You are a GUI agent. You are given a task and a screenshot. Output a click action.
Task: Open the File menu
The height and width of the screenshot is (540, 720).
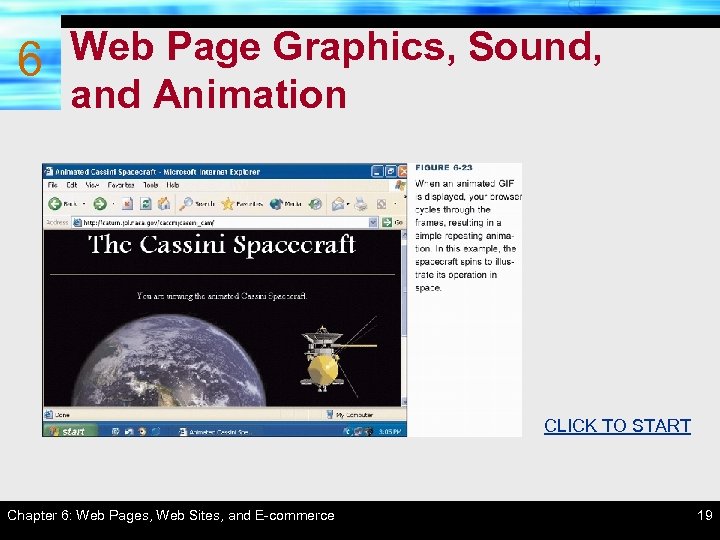pos(52,185)
